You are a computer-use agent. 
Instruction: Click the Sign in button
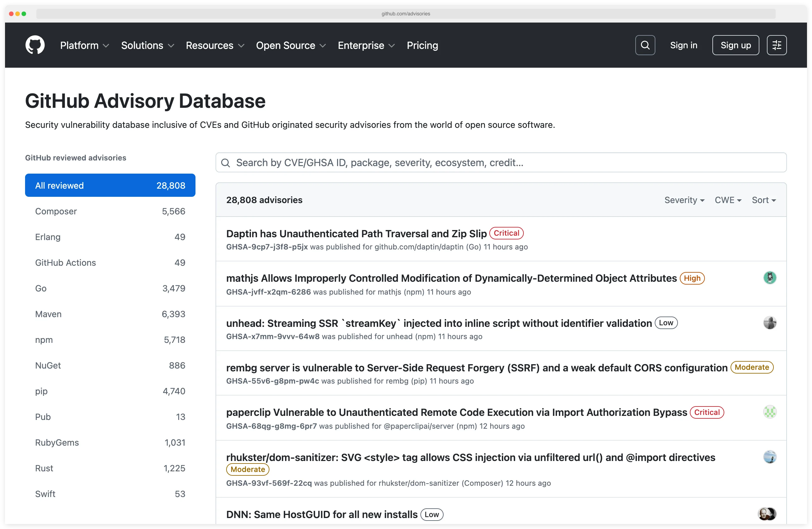click(x=683, y=45)
